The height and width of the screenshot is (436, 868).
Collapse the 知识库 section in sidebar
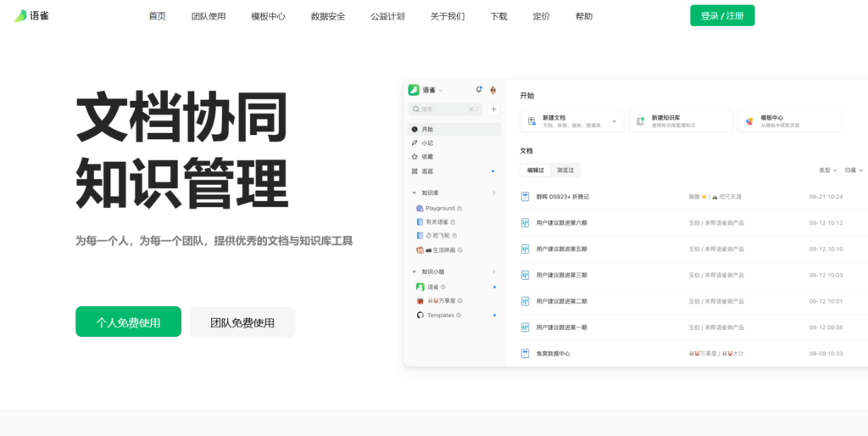coord(414,193)
